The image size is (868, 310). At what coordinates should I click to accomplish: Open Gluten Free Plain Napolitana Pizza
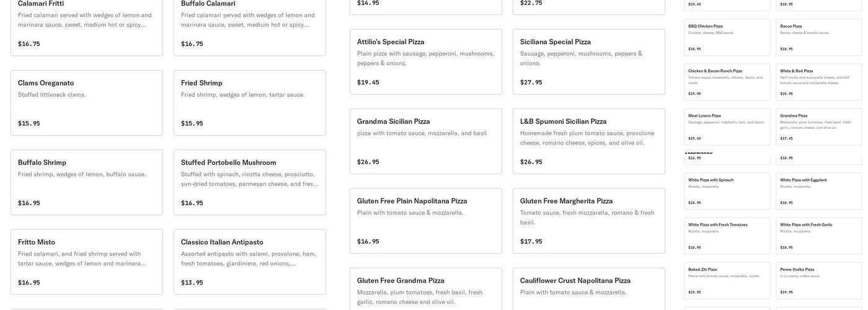(x=425, y=221)
